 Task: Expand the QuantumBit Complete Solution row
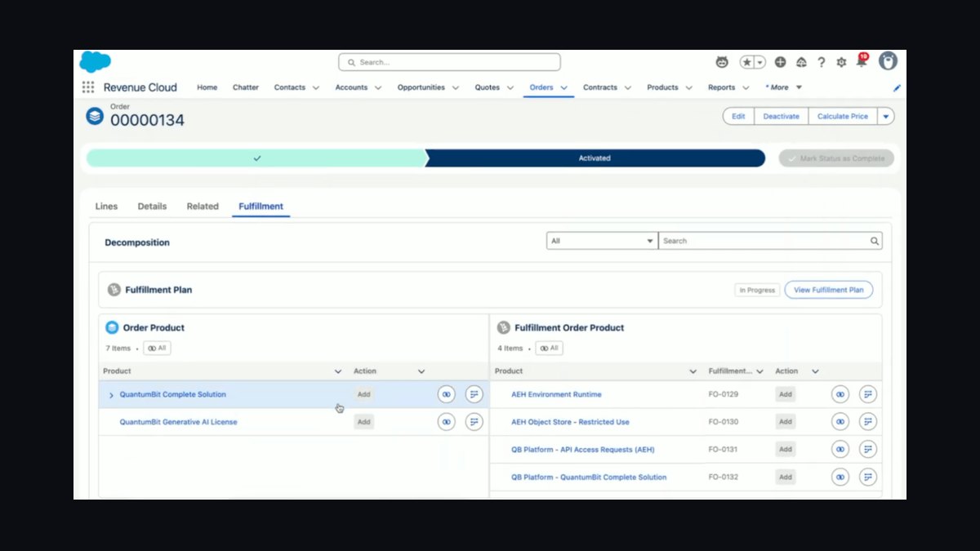point(111,395)
